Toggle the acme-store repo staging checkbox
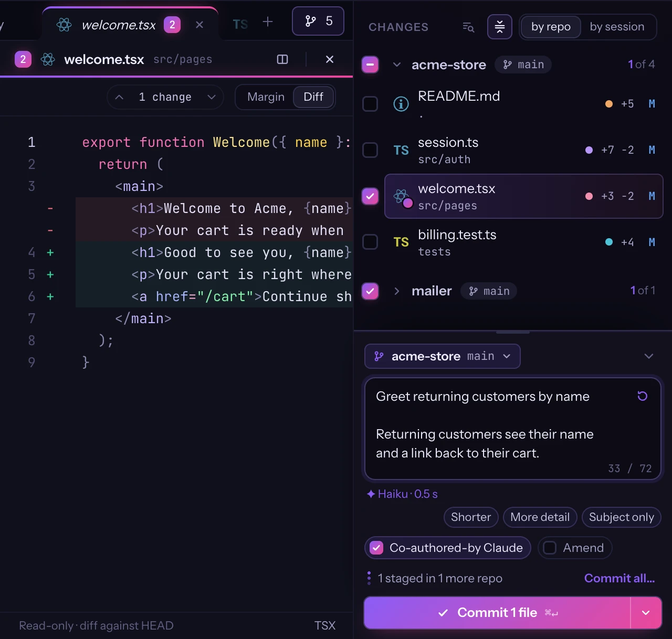The width and height of the screenshot is (672, 639). coord(371,65)
